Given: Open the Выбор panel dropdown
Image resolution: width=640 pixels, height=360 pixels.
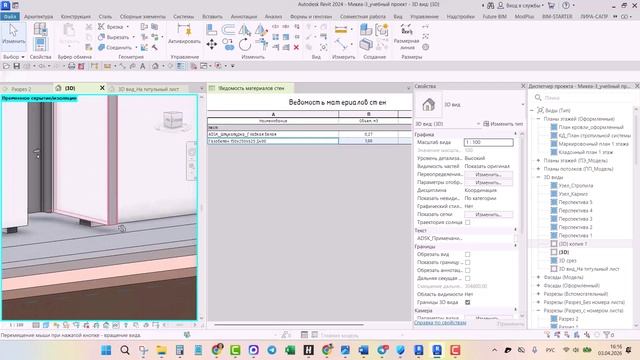Looking at the screenshot, I should click(13, 57).
